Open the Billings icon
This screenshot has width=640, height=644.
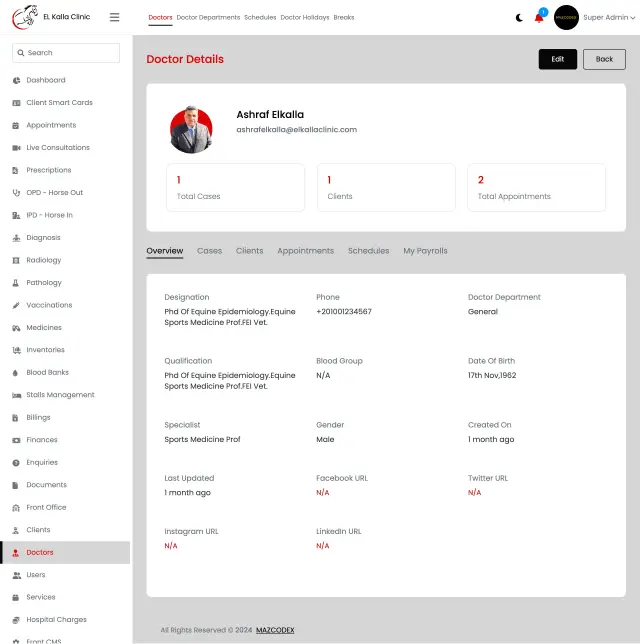point(16,418)
